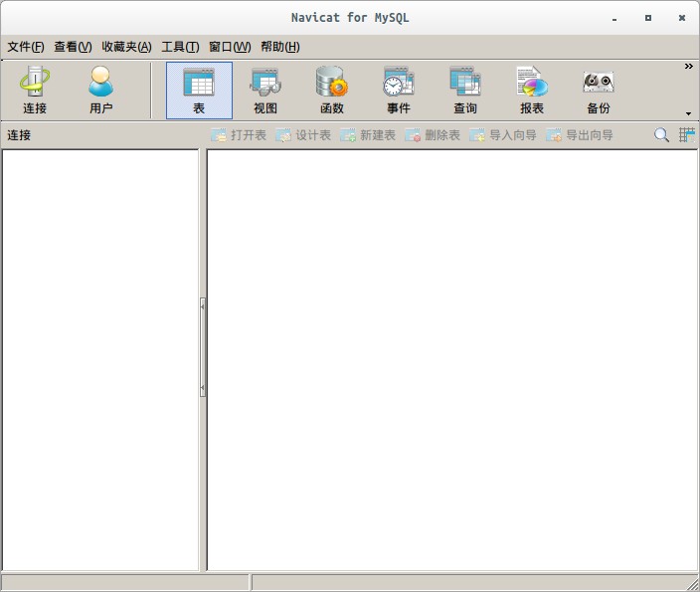The width and height of the screenshot is (700, 592).
Task: Click the connection tree pane
Action: [x=100, y=360]
